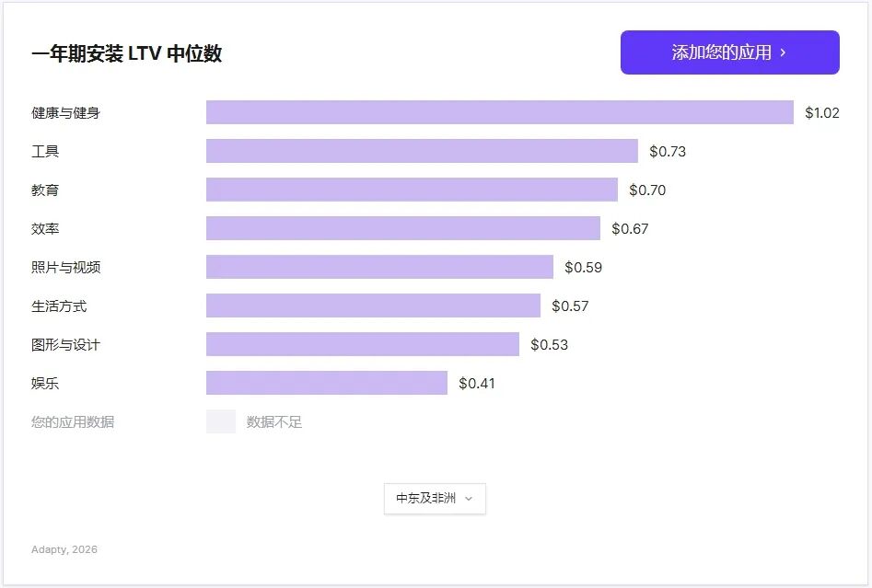The height and width of the screenshot is (588, 872).
Task: Click the 健康与健身 bar in the chart
Action: 497,112
